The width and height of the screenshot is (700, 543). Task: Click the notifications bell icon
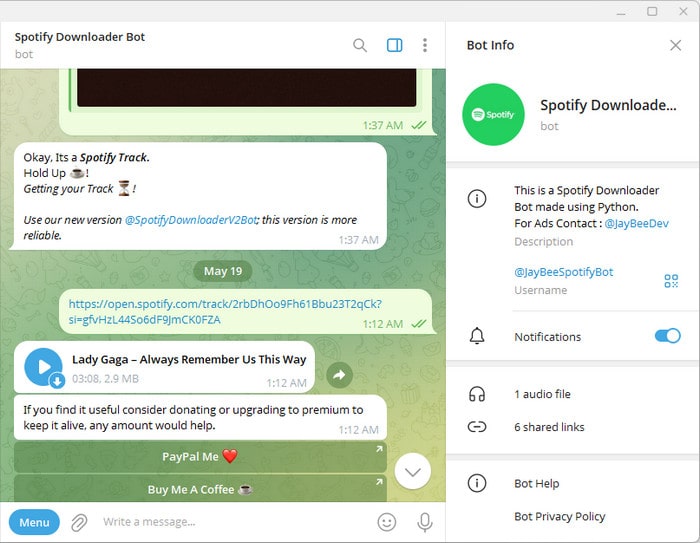click(477, 336)
